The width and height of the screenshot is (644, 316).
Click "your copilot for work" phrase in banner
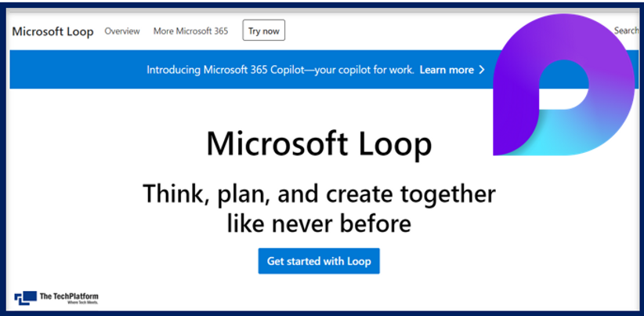pos(365,70)
